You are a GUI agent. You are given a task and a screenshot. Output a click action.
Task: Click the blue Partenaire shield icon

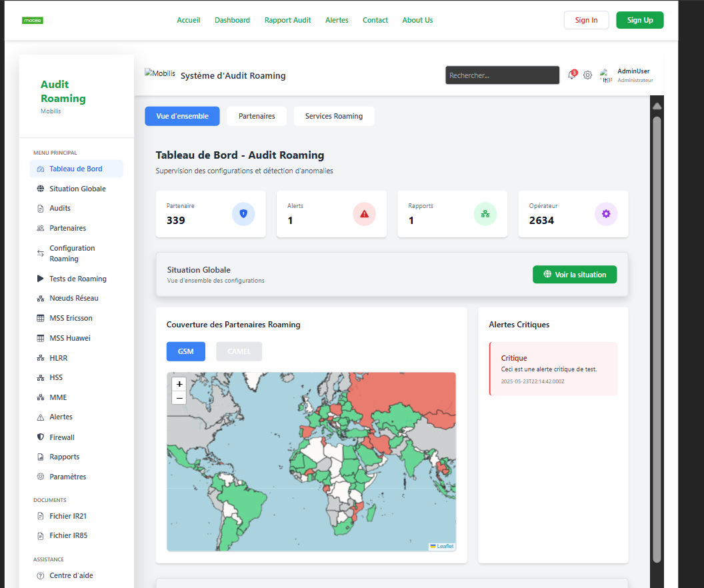pyautogui.click(x=243, y=214)
